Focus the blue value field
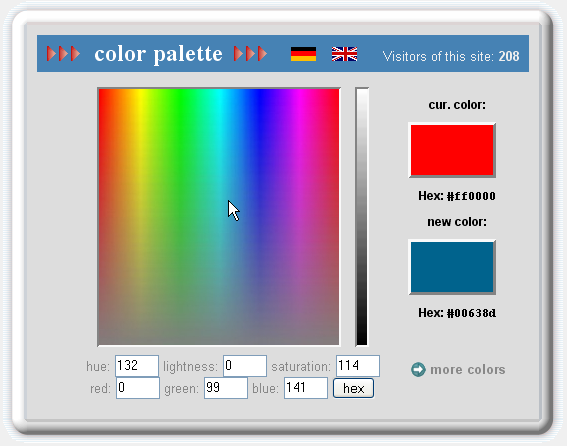 coord(306,388)
